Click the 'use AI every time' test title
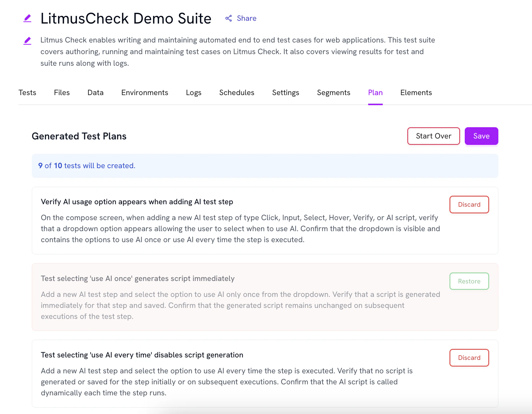 pyautogui.click(x=142, y=355)
